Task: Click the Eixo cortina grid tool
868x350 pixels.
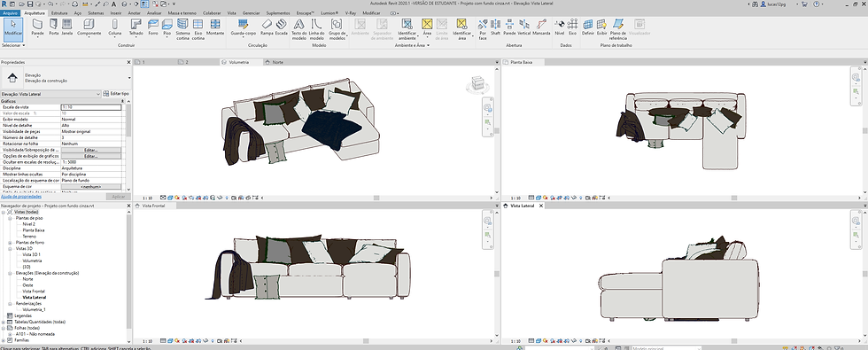Action: coord(198,28)
